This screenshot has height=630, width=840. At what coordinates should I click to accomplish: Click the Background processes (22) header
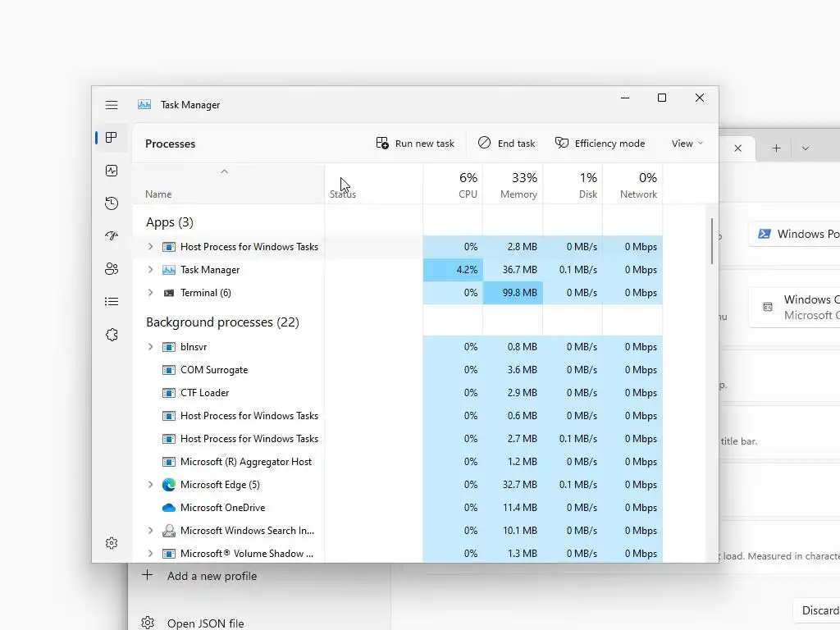pyautogui.click(x=222, y=322)
